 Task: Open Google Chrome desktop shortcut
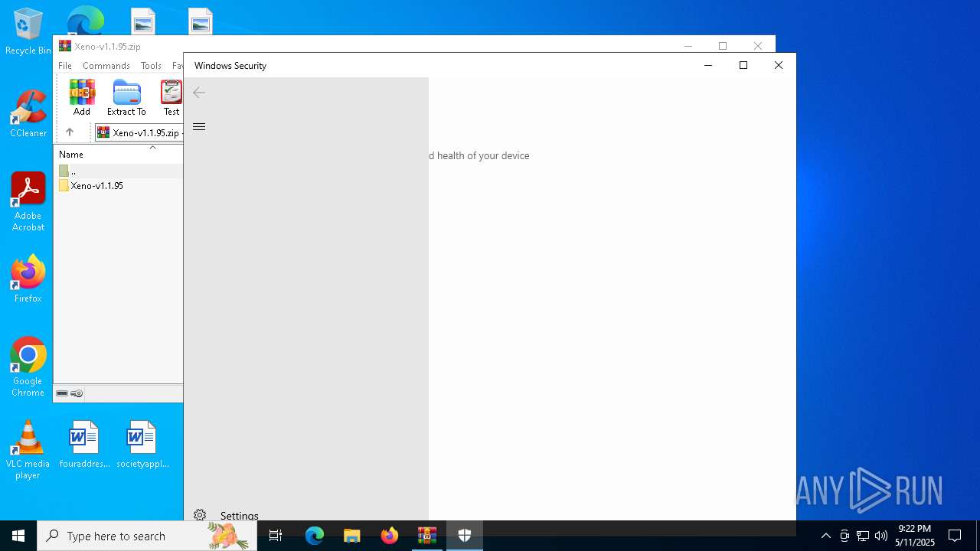(x=28, y=367)
